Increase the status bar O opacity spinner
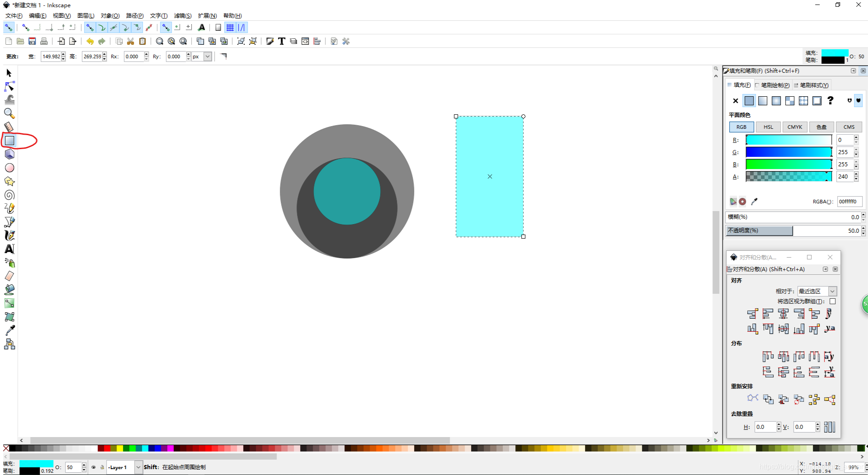The image size is (868, 475). coord(84,465)
